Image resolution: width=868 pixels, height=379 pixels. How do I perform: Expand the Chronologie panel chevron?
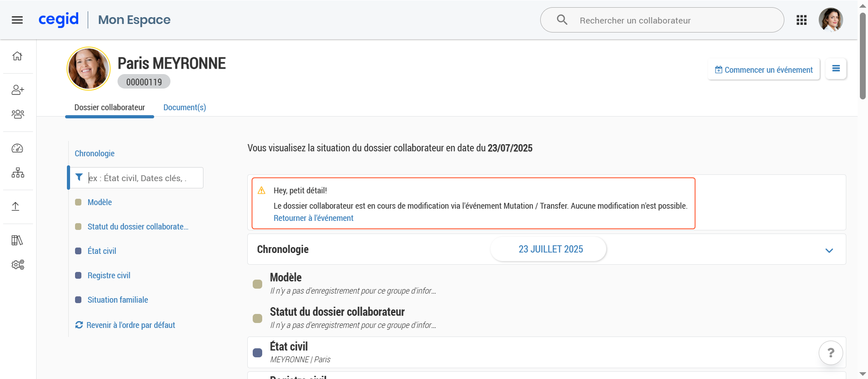829,250
